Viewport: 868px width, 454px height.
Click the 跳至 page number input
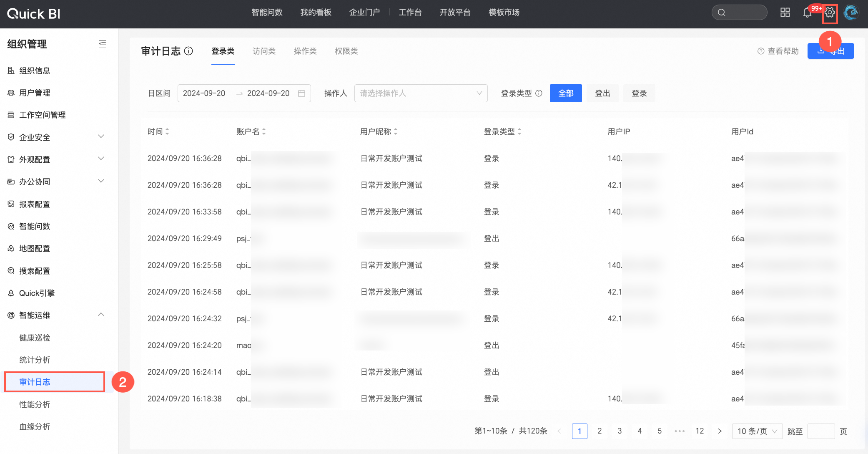click(x=820, y=431)
